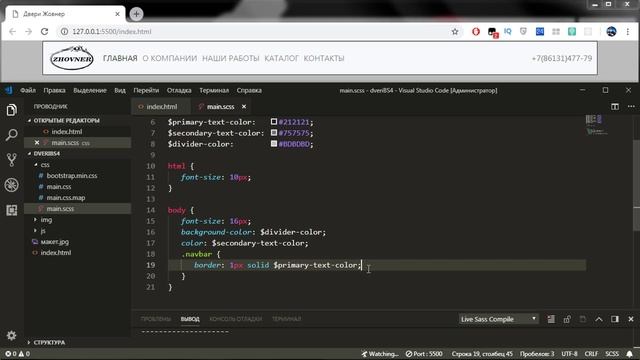Click the #212121 color swatch

click(x=274, y=122)
